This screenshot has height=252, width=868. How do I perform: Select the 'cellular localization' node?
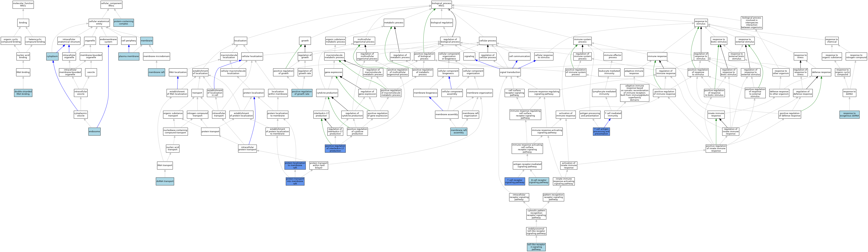[x=252, y=57]
